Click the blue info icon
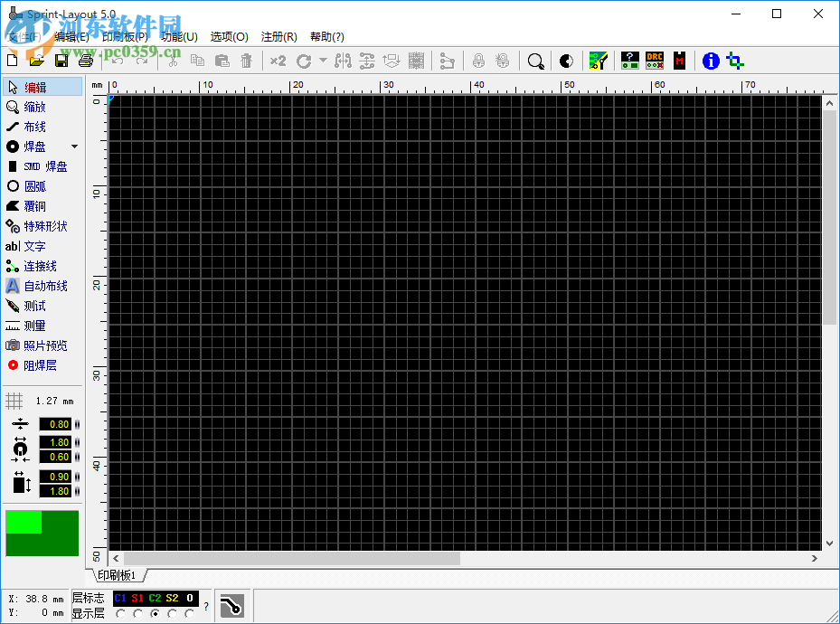The height and width of the screenshot is (624, 840). 711,61
